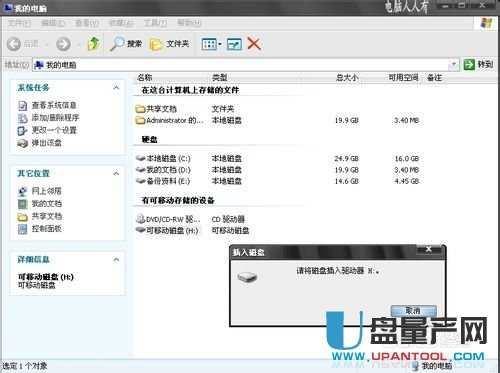Collapse the 详细信息 panel

[x=116, y=259]
